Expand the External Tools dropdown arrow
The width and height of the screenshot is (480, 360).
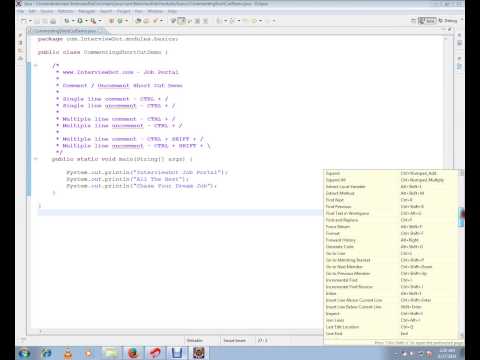[x=100, y=21]
